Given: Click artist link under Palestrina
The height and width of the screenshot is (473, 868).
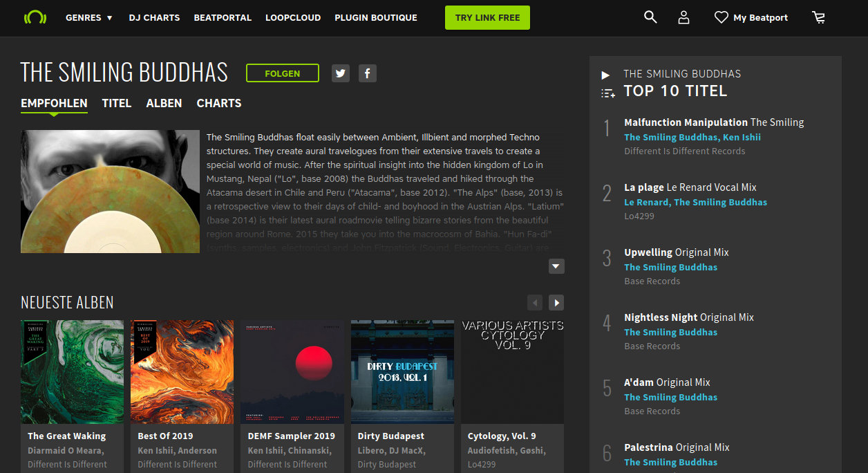Looking at the screenshot, I should point(671,462).
